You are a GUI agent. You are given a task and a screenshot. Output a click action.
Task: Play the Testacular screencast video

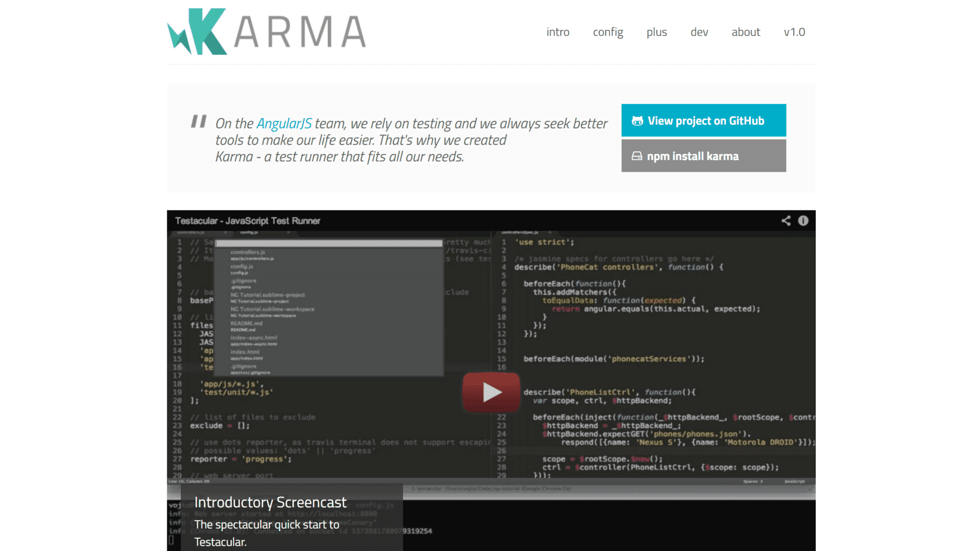(x=491, y=392)
